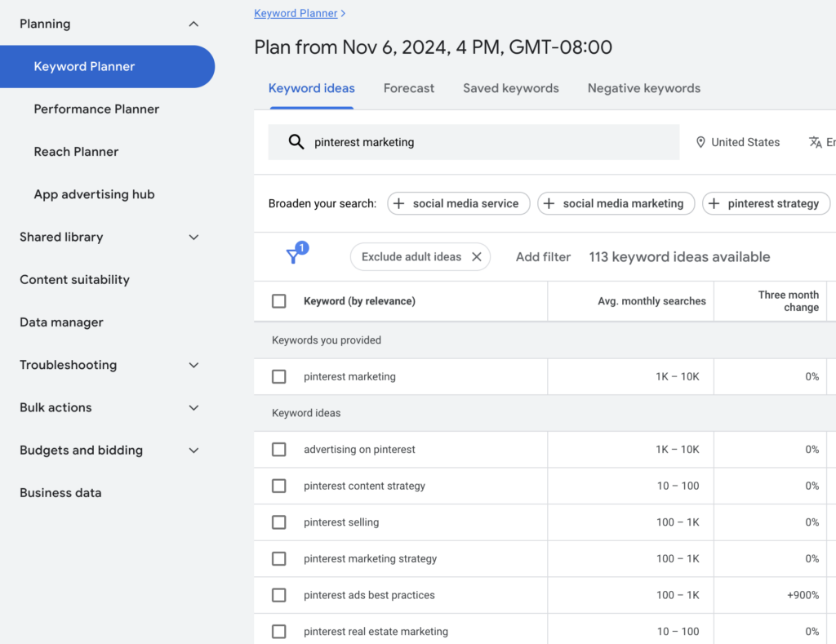836x644 pixels.
Task: Switch to the Forecast tab
Action: [409, 88]
